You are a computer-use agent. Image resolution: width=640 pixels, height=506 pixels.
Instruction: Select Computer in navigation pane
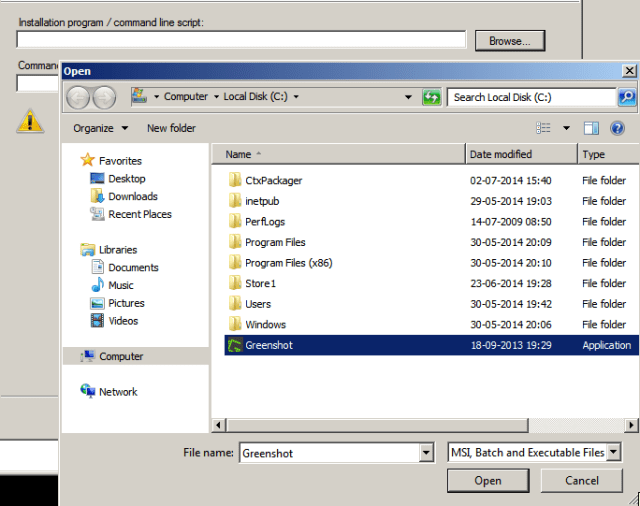click(x=136, y=356)
